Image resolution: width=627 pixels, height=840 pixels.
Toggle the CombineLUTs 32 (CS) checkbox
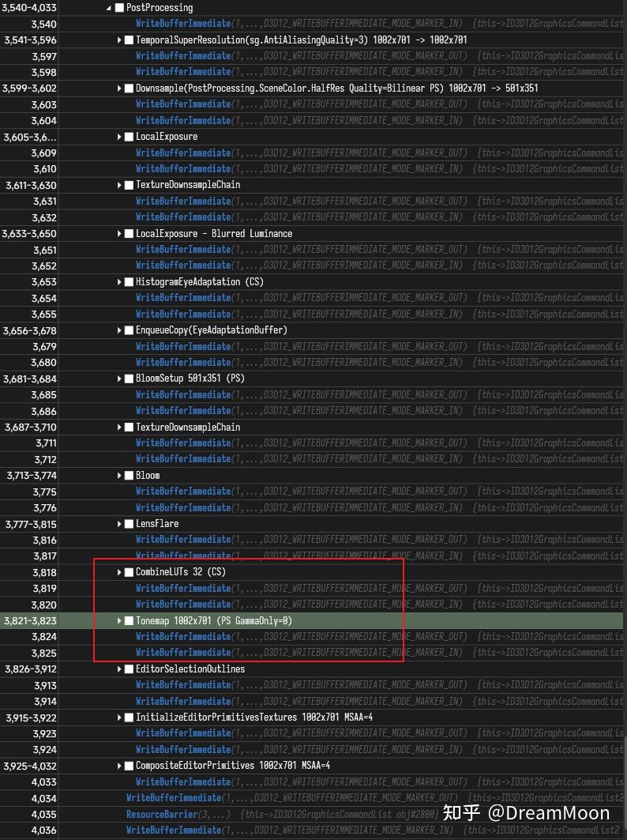129,572
